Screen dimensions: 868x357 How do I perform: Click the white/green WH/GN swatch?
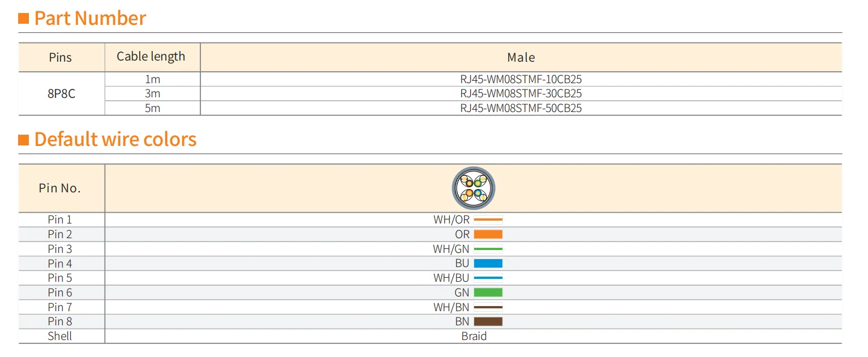click(x=488, y=249)
